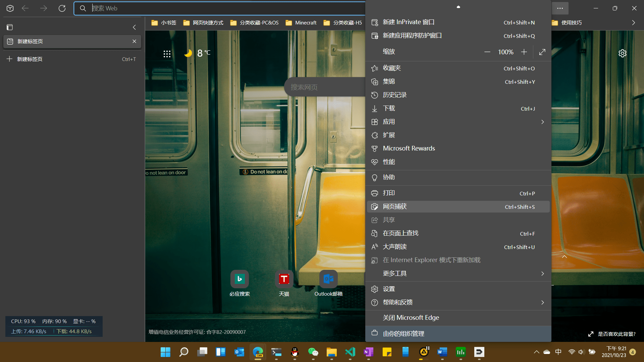Switch the input method language indicator 中
This screenshot has width=644, height=362.
(x=558, y=352)
